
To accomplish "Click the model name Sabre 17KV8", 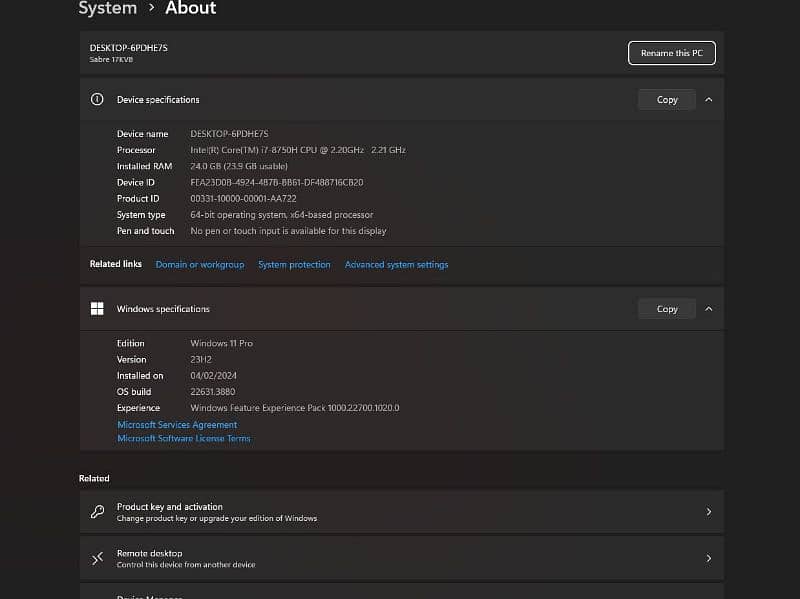I will pyautogui.click(x=111, y=60).
